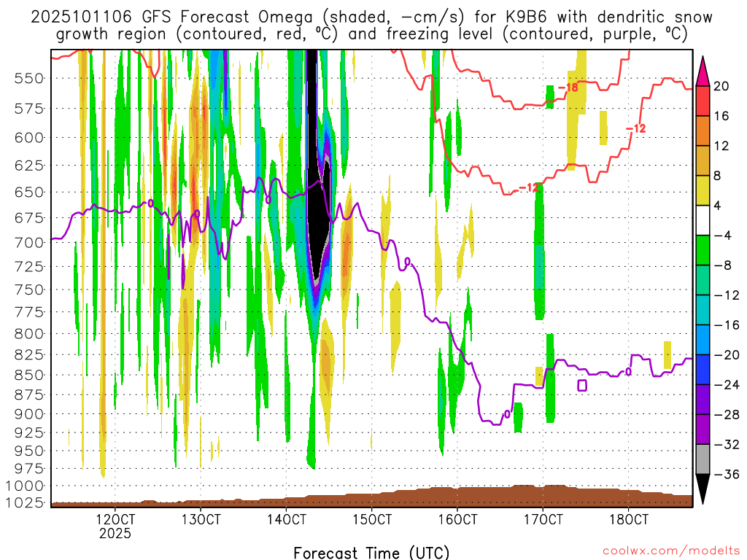Click the 675 pressure level label
The height and width of the screenshot is (560, 747).
[29, 218]
